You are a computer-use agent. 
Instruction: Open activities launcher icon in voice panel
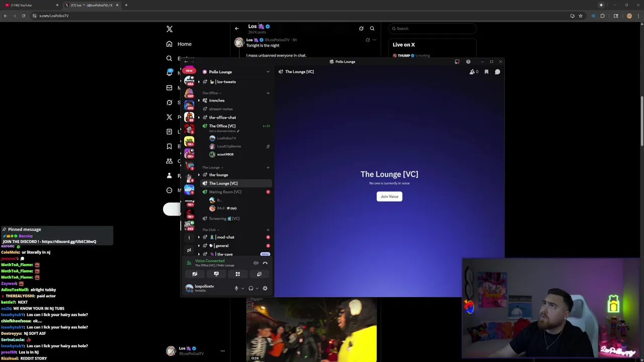(237, 274)
